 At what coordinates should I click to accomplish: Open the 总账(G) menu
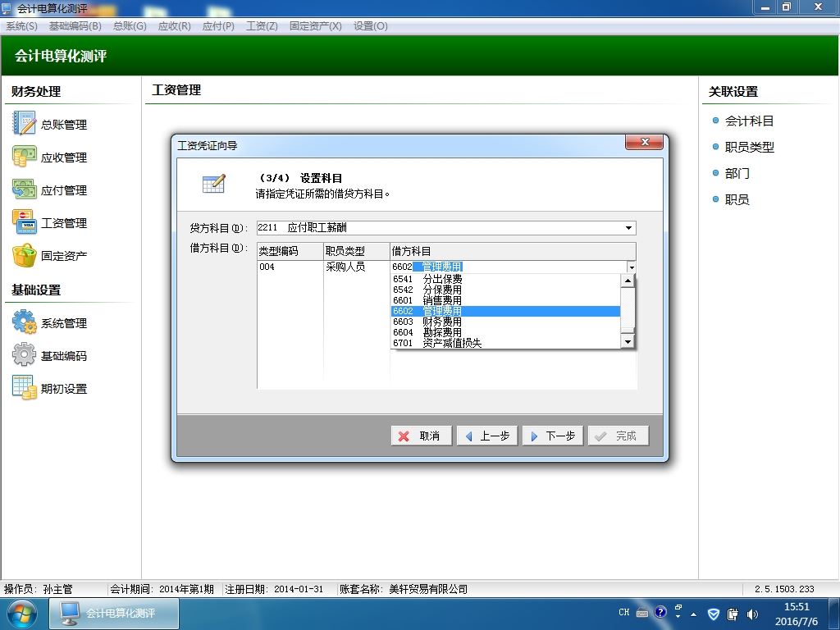130,25
